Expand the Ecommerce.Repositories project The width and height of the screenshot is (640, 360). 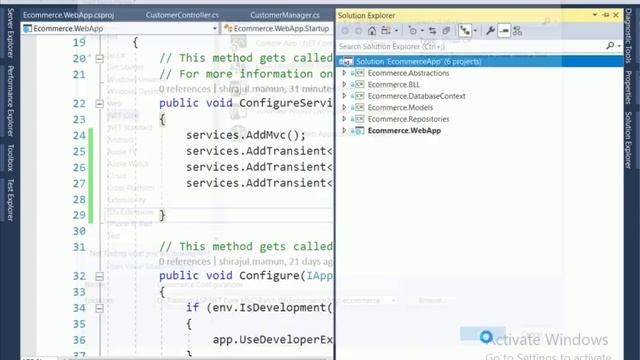click(x=344, y=119)
